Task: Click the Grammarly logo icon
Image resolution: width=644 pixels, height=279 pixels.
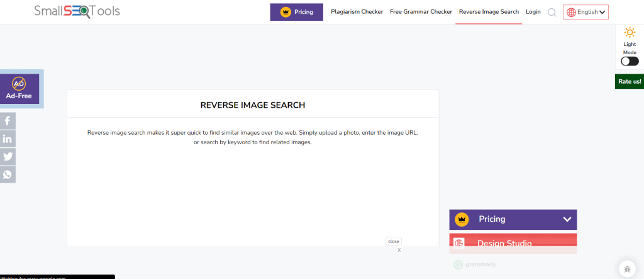Action: 458,265
